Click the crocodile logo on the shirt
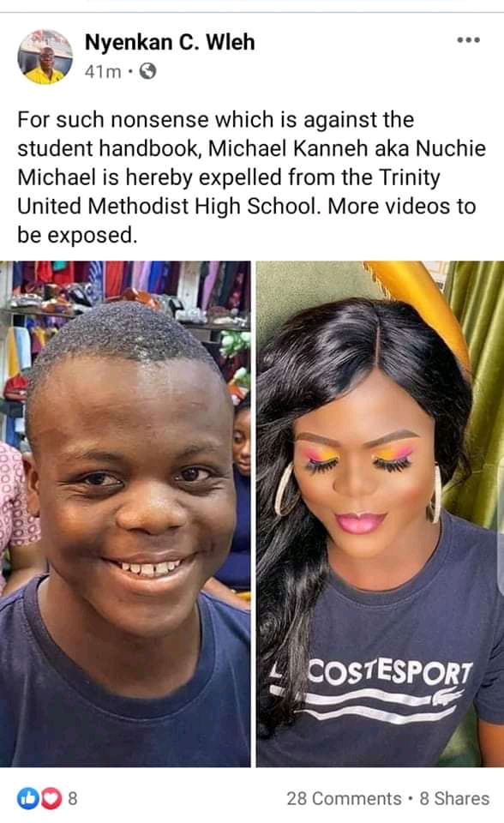The height and width of the screenshot is (823, 504). (447, 696)
